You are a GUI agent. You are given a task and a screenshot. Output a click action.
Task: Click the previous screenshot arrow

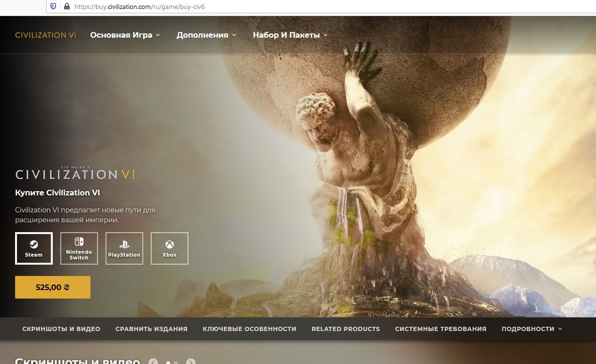[153, 362]
